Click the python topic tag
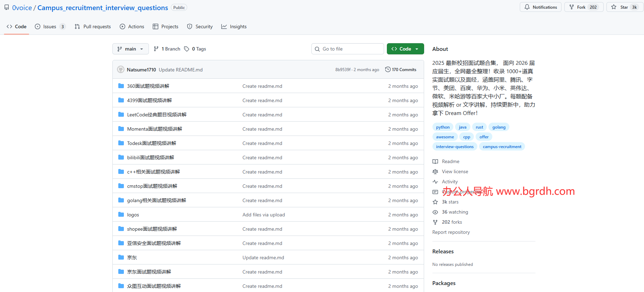The image size is (644, 292). pos(443,127)
